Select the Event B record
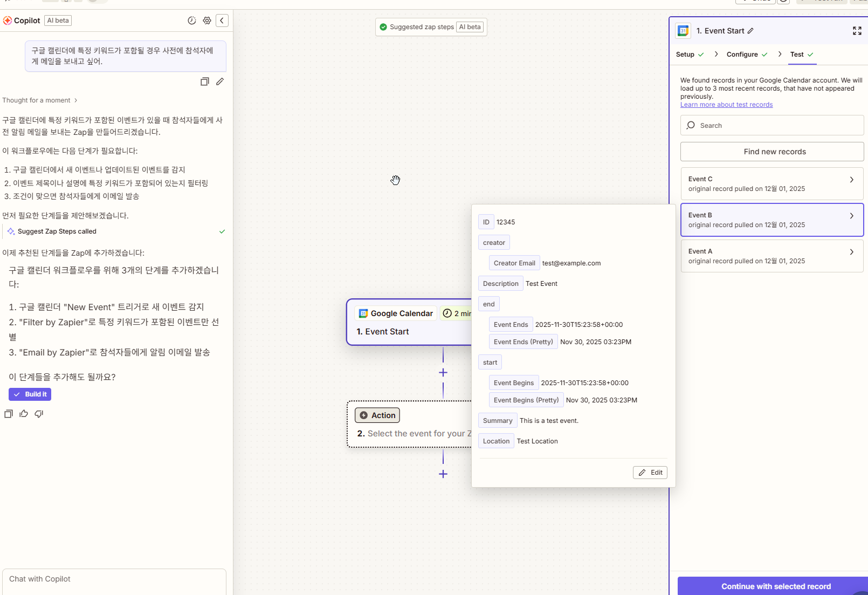 pyautogui.click(x=772, y=220)
